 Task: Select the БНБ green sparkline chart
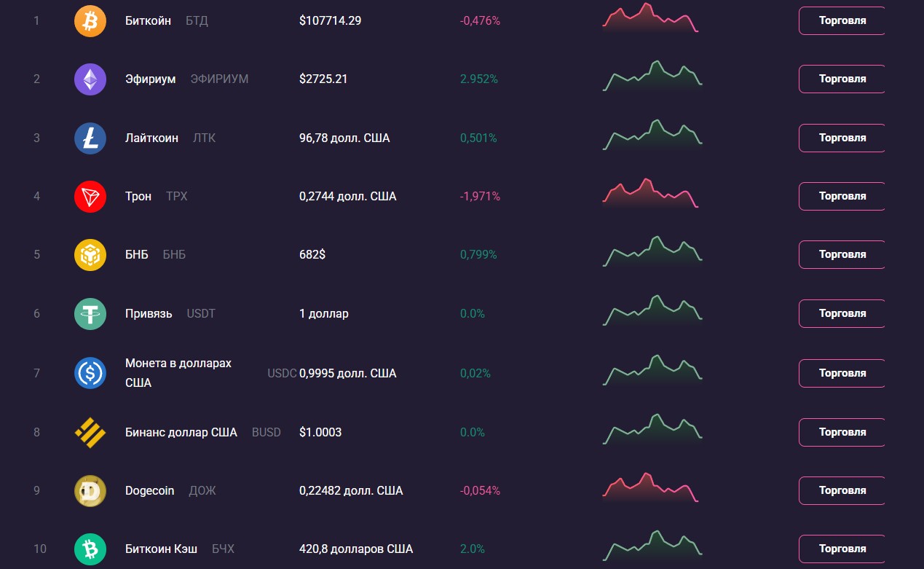[x=652, y=251]
